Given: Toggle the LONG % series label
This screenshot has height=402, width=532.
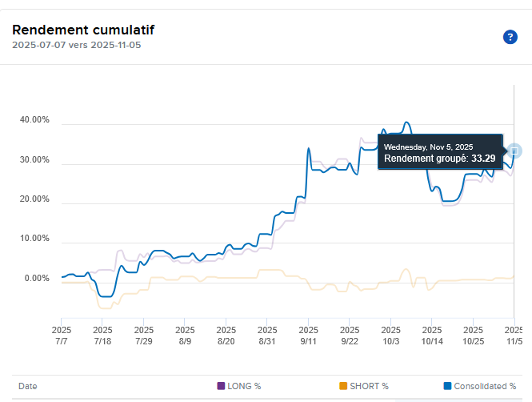Looking at the screenshot, I should (x=246, y=386).
